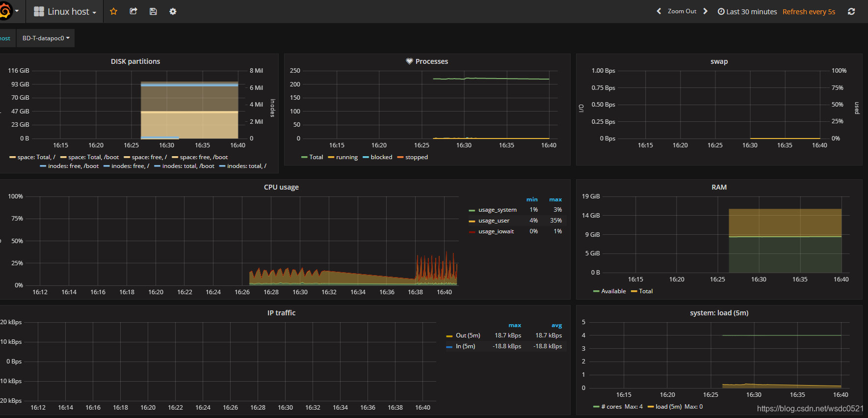Open color picker for usage_iowait swatch
This screenshot has width=868, height=418.
pos(472,232)
